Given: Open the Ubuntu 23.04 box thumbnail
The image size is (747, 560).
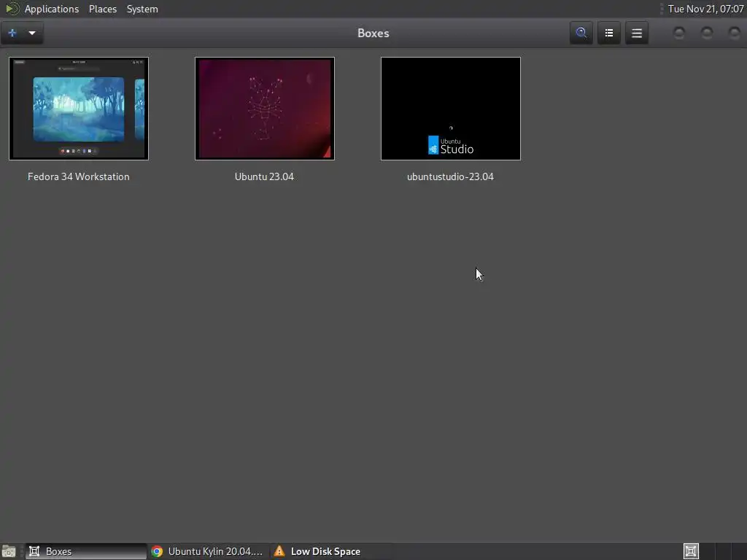Looking at the screenshot, I should click(264, 109).
